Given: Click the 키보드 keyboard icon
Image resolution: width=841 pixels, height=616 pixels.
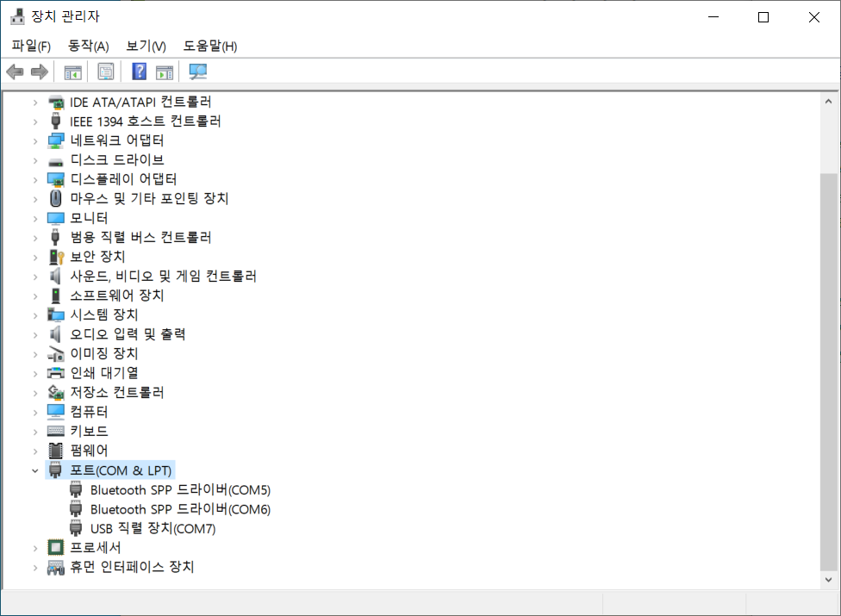Looking at the screenshot, I should (x=56, y=431).
